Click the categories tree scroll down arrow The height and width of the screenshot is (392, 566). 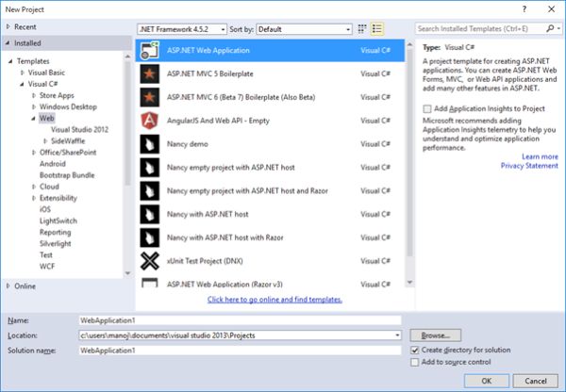click(127, 273)
